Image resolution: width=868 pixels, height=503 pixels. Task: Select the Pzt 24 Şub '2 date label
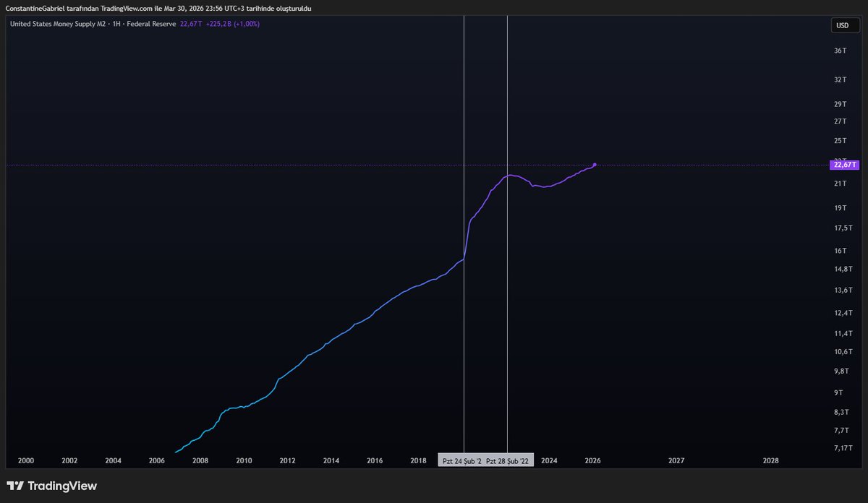click(461, 460)
